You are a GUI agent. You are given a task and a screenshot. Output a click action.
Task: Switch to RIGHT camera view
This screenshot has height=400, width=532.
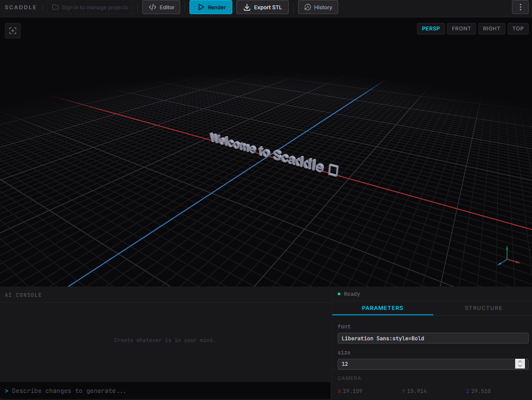(x=491, y=29)
